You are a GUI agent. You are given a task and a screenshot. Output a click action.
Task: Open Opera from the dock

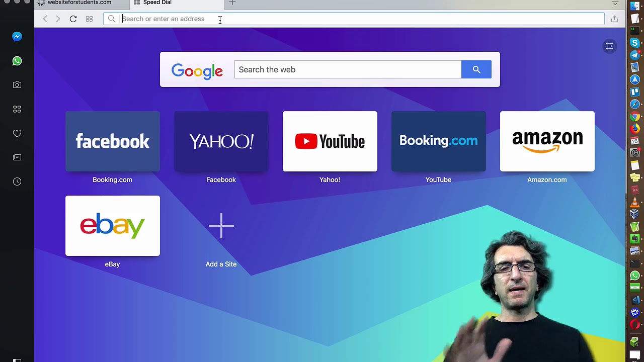point(635,325)
